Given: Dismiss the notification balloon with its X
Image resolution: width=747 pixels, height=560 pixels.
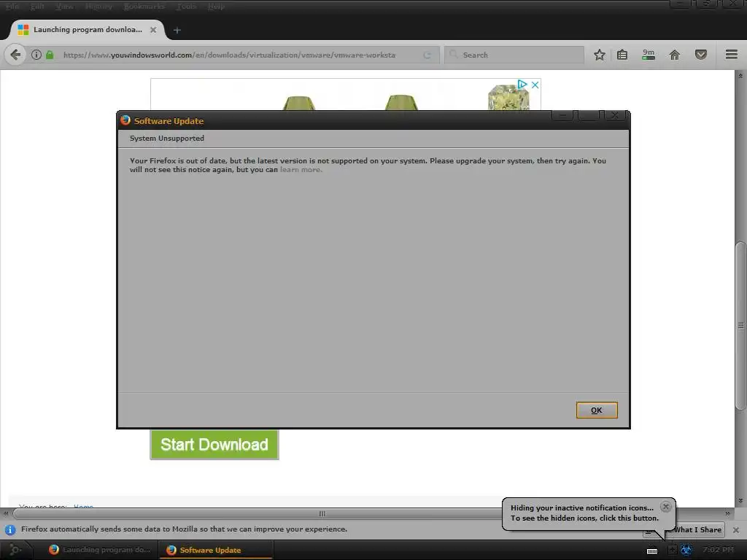Looking at the screenshot, I should (666, 507).
